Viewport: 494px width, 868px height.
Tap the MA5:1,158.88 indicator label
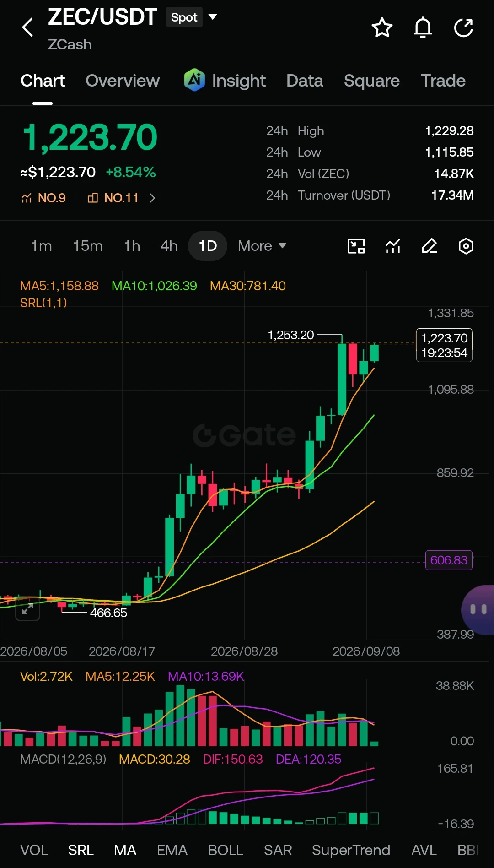(x=59, y=286)
